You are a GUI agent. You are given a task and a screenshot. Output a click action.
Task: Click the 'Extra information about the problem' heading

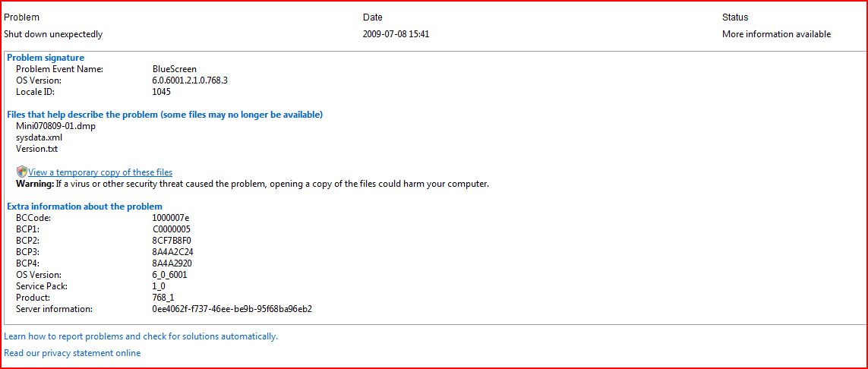[x=84, y=207]
